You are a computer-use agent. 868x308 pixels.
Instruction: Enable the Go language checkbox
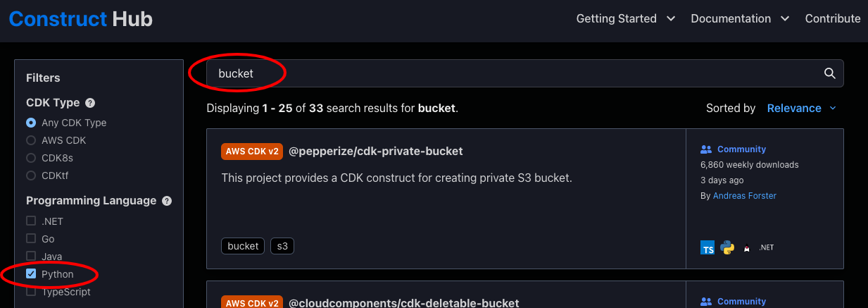31,239
